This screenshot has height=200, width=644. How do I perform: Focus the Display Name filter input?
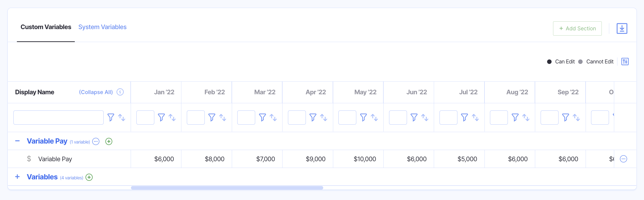point(58,117)
